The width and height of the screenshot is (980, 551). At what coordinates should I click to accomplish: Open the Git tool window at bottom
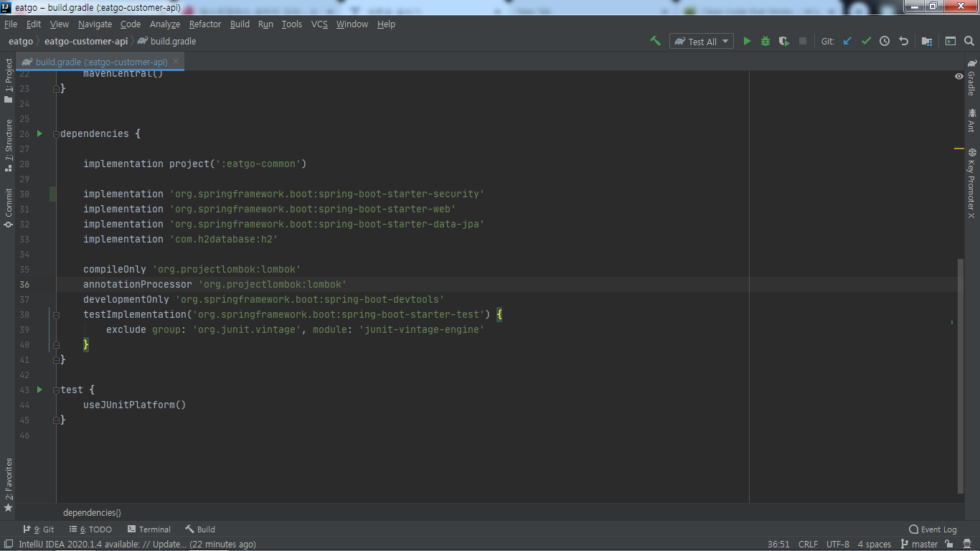point(39,529)
